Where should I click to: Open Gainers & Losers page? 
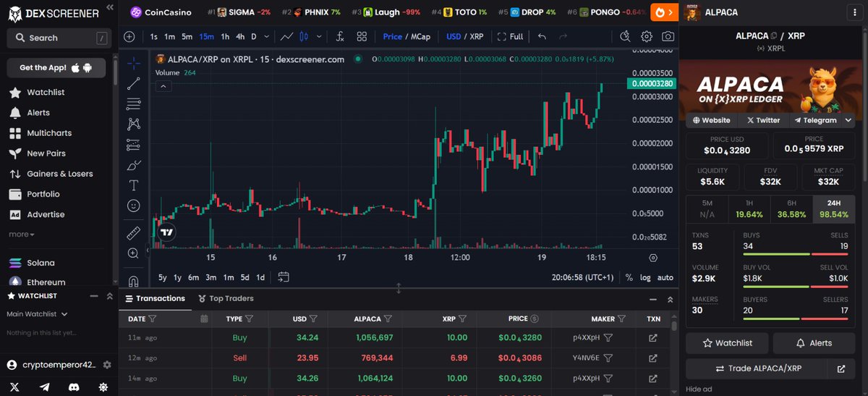point(52,174)
